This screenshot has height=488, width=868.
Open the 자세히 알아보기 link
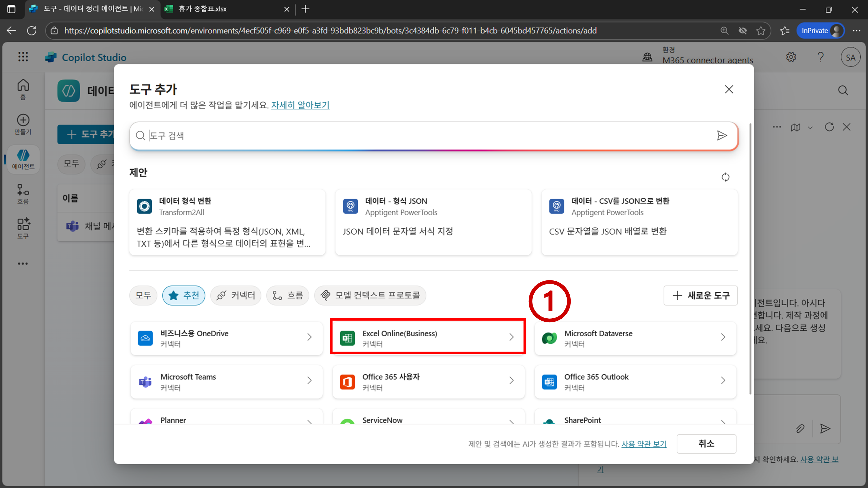click(300, 105)
